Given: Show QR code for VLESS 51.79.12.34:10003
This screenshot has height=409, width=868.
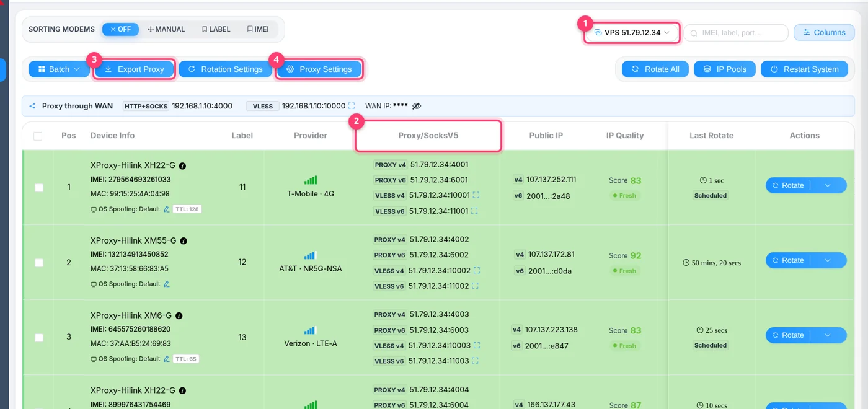Looking at the screenshot, I should 477,346.
